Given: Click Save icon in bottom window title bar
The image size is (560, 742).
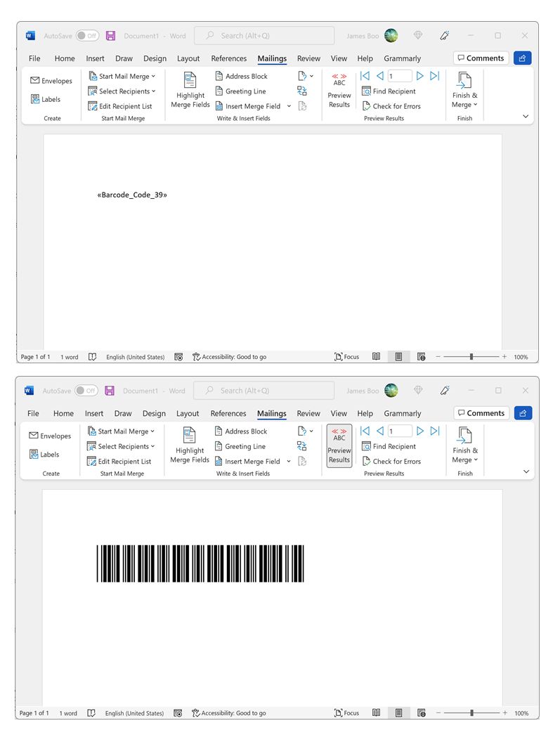Looking at the screenshot, I should point(110,391).
